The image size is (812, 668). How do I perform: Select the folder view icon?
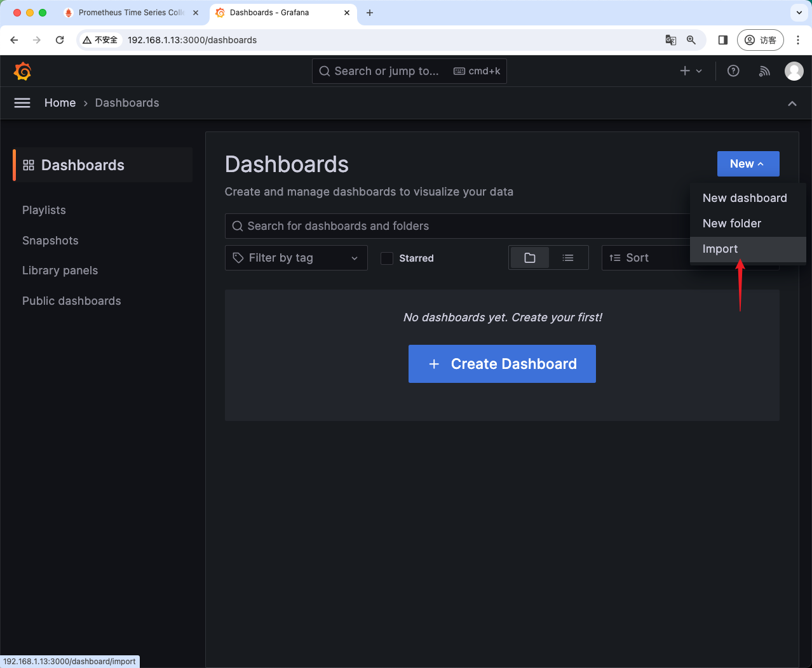pos(530,258)
